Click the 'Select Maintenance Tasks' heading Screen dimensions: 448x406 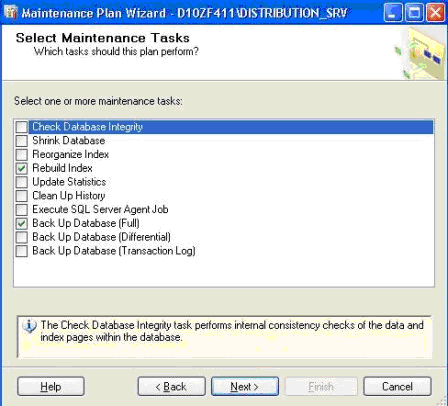pos(103,38)
